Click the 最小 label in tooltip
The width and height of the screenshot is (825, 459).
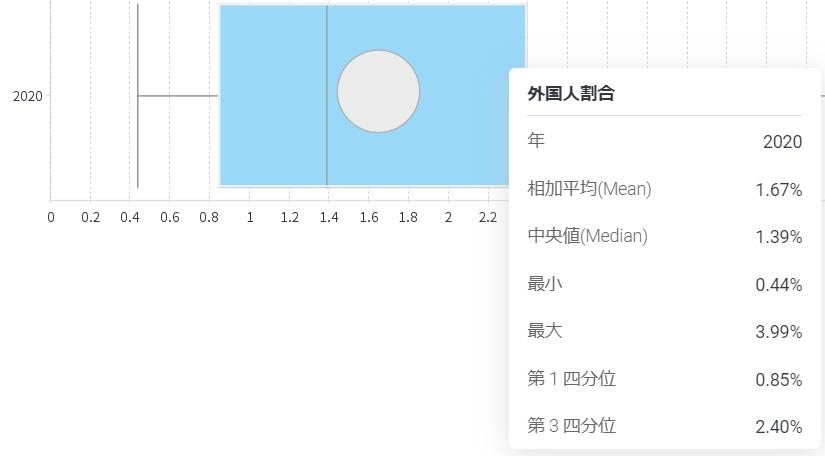pos(545,284)
